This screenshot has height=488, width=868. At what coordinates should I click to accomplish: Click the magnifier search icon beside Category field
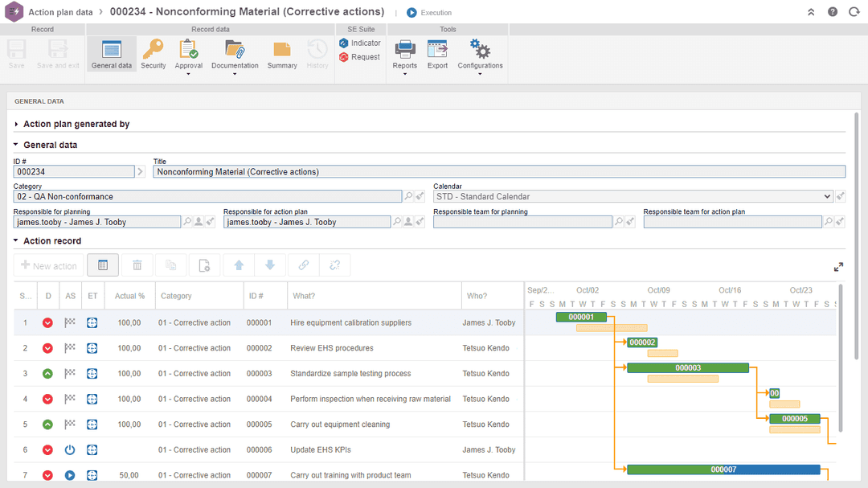pyautogui.click(x=408, y=196)
